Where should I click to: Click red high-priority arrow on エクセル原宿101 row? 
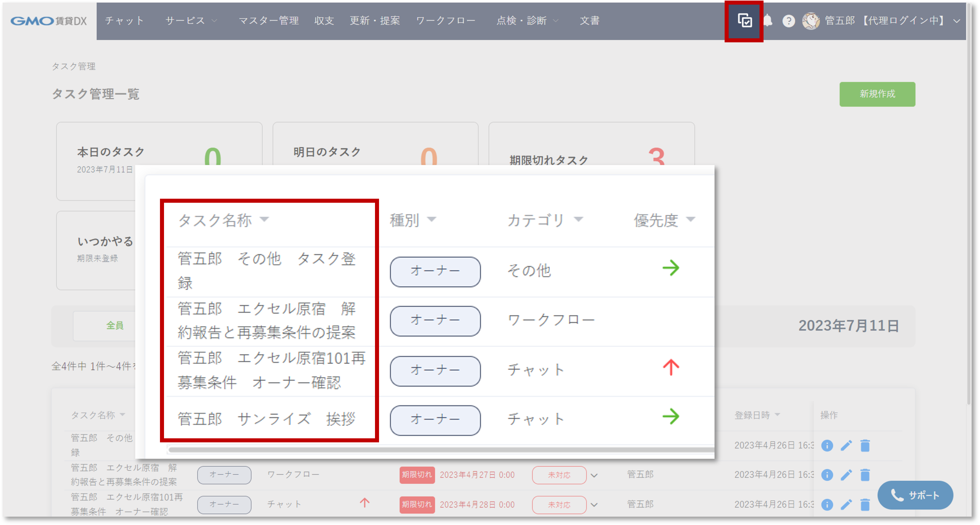coord(671,367)
